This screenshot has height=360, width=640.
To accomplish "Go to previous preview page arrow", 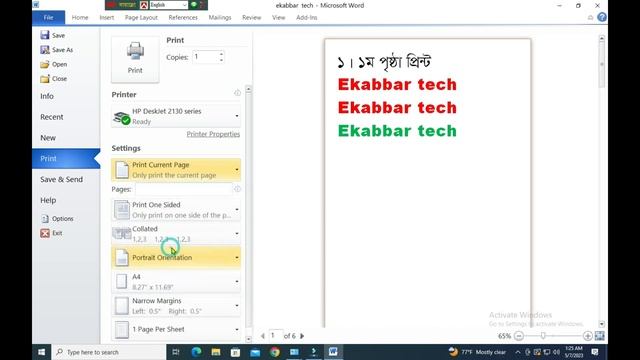I will 262,336.
